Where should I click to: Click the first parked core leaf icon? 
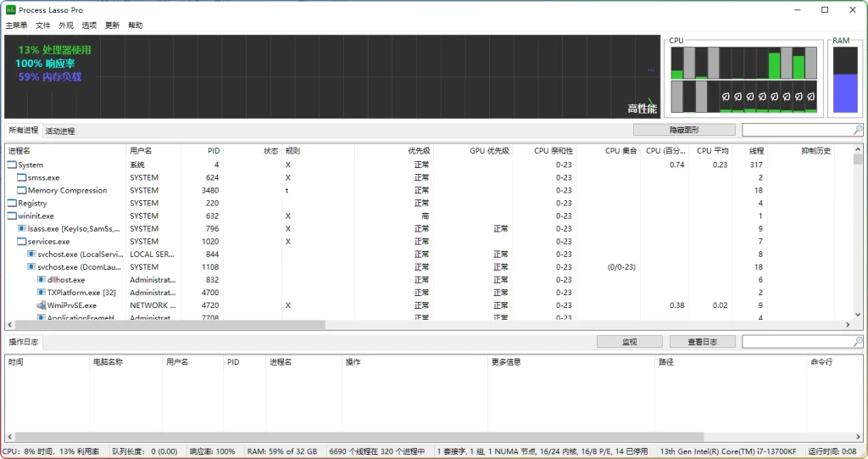[726, 97]
